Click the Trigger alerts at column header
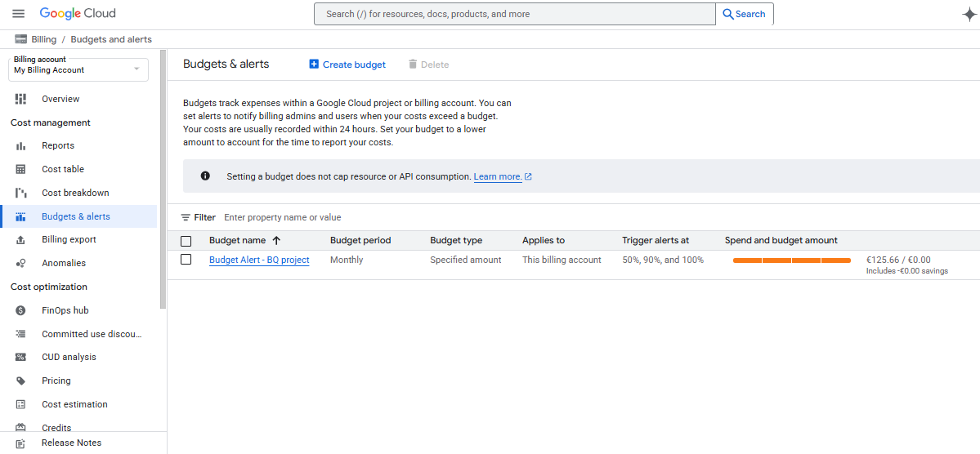980x454 pixels. pos(656,240)
